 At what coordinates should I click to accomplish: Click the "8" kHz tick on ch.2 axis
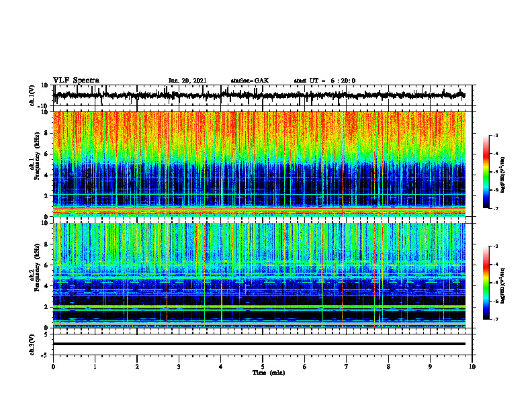(46, 244)
